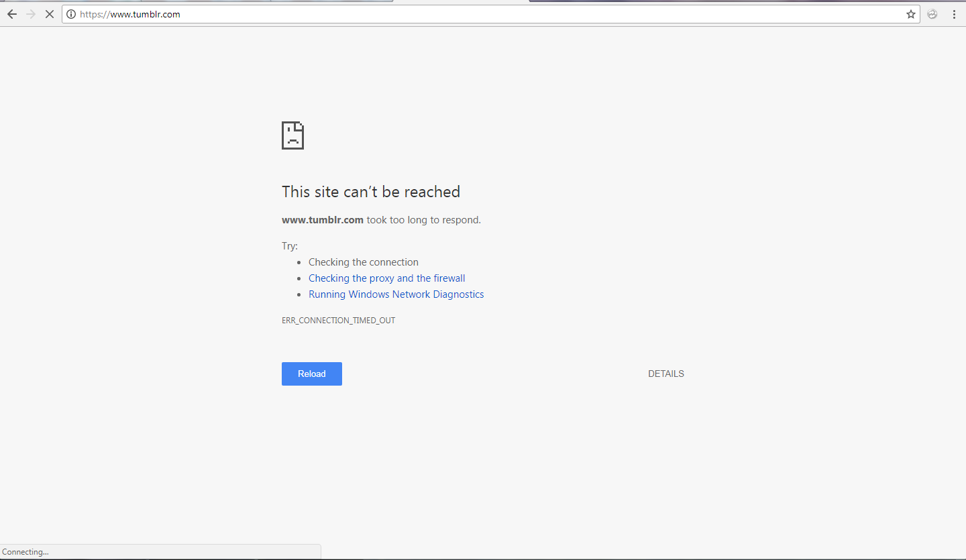This screenshot has height=560, width=966.
Task: Open 'Checking the proxy and the firewall' link
Action: pyautogui.click(x=387, y=278)
